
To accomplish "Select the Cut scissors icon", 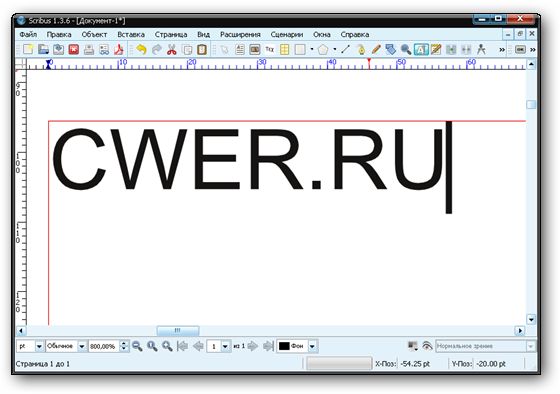I will tap(172, 49).
